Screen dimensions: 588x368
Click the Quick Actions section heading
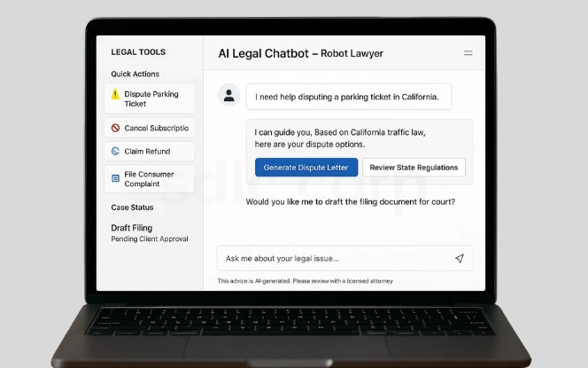(135, 74)
